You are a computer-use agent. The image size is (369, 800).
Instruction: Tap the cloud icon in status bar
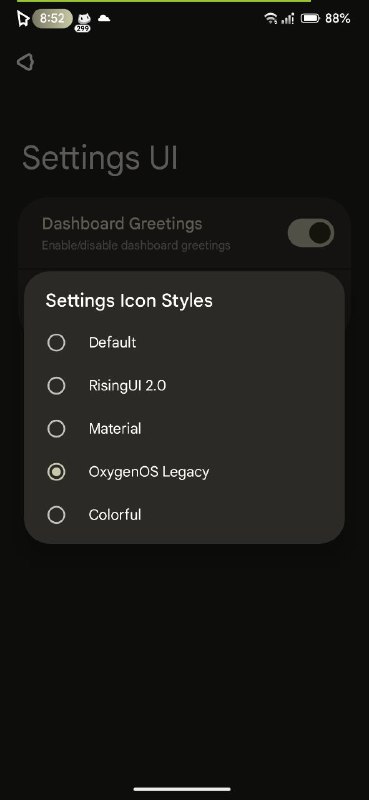(x=104, y=18)
